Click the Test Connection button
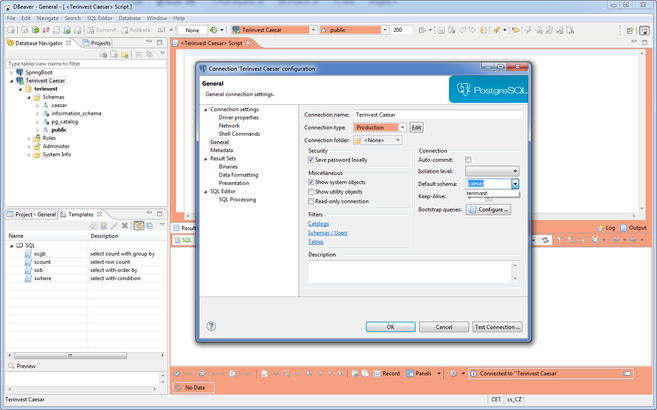Viewport: 657px width, 410px height. [x=497, y=327]
